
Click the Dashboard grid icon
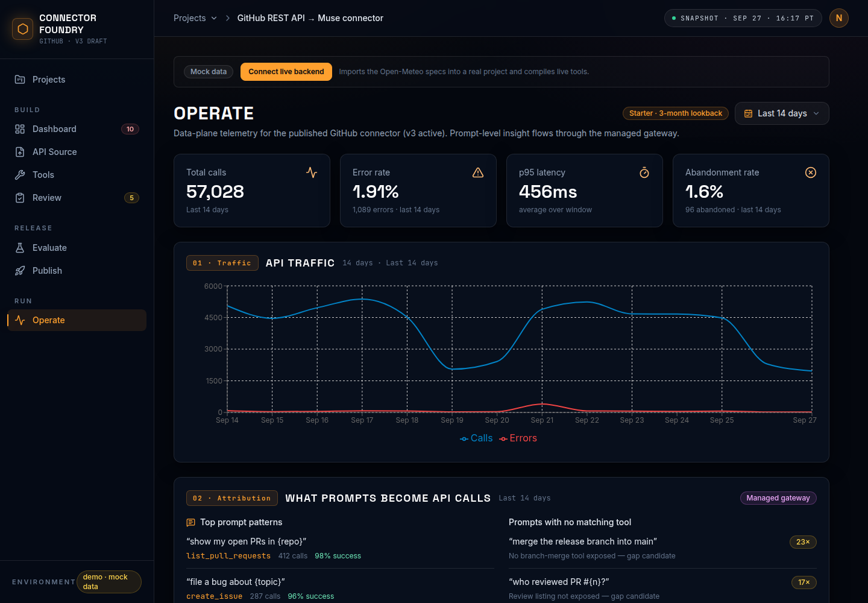20,129
